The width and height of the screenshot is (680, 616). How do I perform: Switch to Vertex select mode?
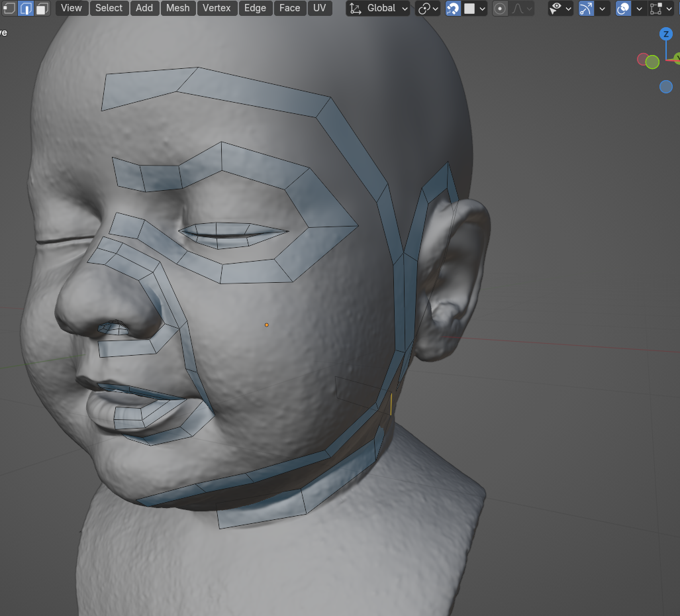(x=9, y=9)
